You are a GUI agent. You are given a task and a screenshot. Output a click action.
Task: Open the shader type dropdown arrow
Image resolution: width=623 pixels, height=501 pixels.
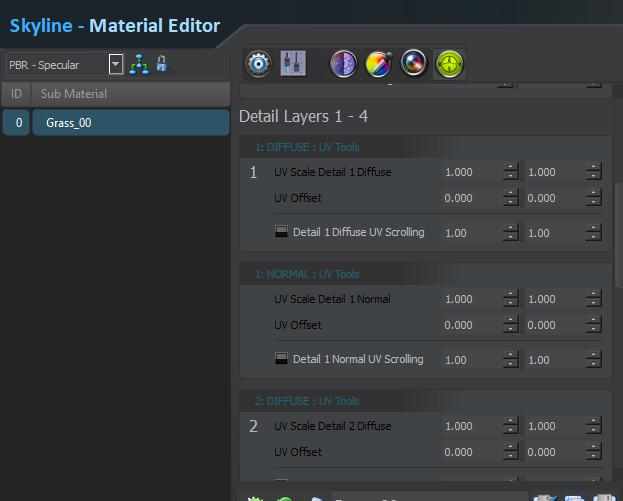tap(116, 64)
